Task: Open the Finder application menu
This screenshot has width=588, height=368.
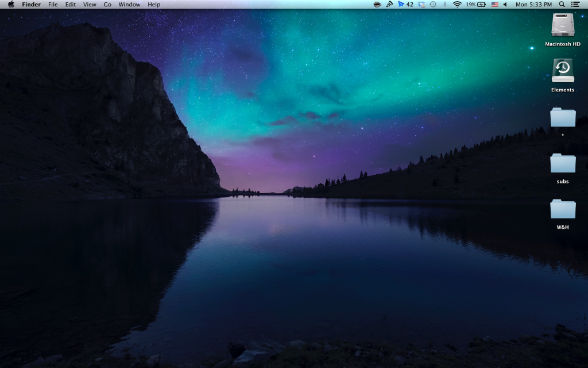Action: pos(31,5)
